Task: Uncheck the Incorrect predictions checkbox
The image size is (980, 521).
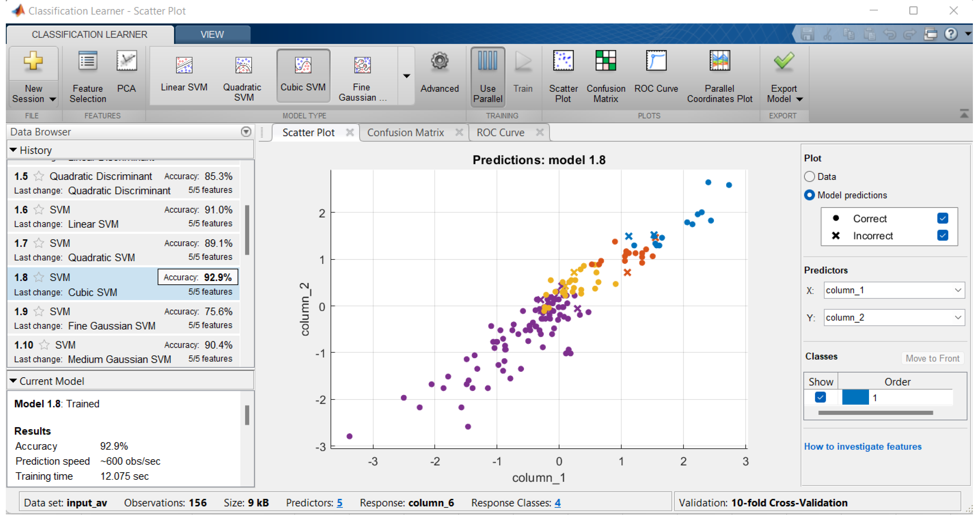Action: pyautogui.click(x=942, y=235)
